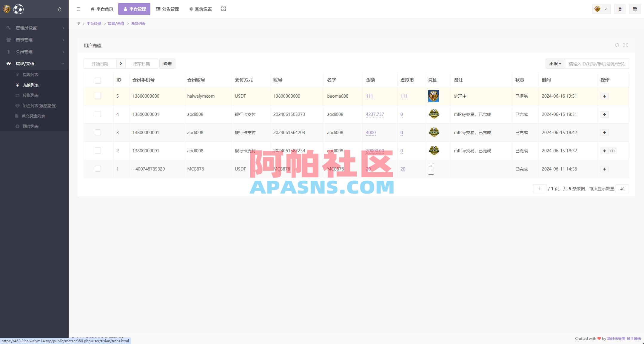
Task: Check the select-all checkbox in the table header
Action: tap(98, 80)
